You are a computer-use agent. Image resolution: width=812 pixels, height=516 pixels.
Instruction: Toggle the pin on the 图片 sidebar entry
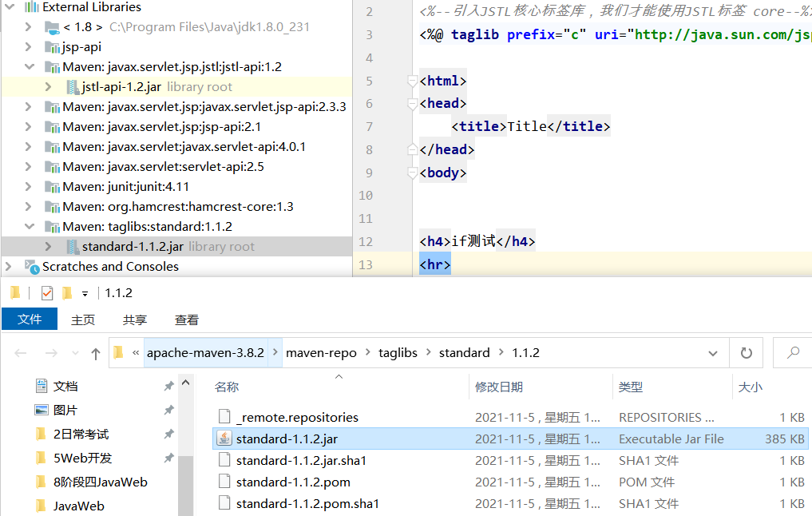coord(168,409)
